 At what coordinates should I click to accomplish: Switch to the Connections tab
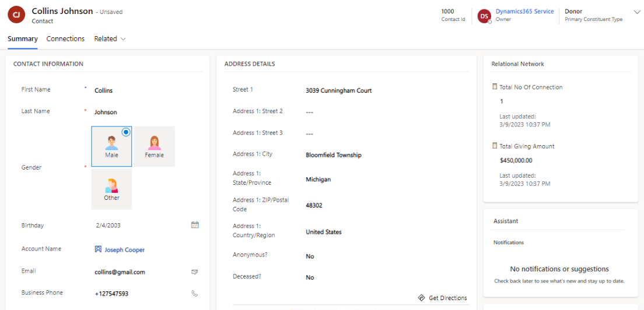click(65, 39)
